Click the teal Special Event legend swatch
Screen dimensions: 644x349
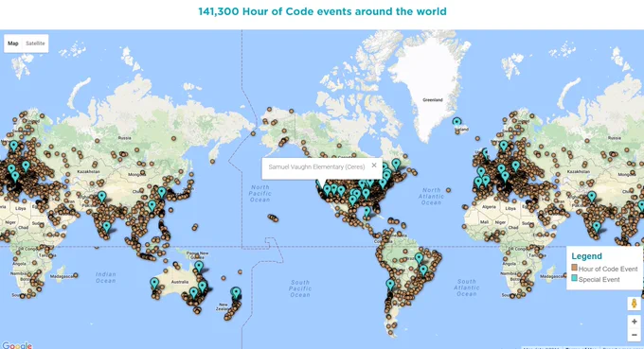click(x=574, y=278)
